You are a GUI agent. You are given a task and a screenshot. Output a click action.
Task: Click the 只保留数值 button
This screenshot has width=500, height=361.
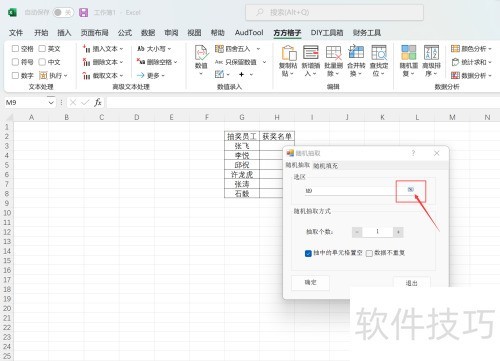point(236,62)
